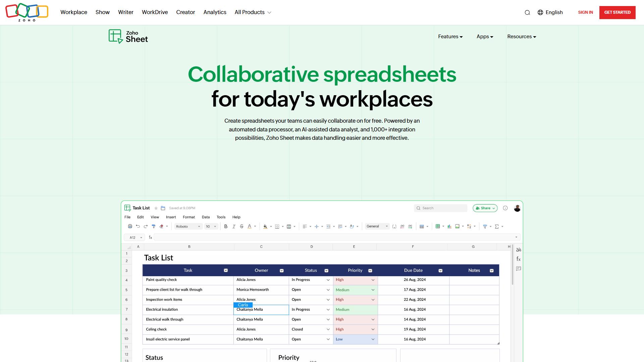Open the Low priority dropdown arrow

pos(373,339)
